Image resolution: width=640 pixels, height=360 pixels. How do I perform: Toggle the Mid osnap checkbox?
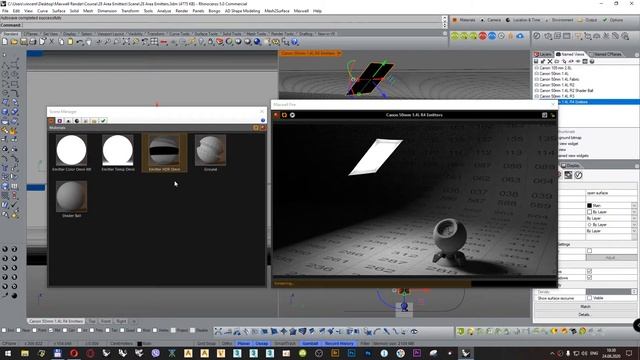(51, 331)
